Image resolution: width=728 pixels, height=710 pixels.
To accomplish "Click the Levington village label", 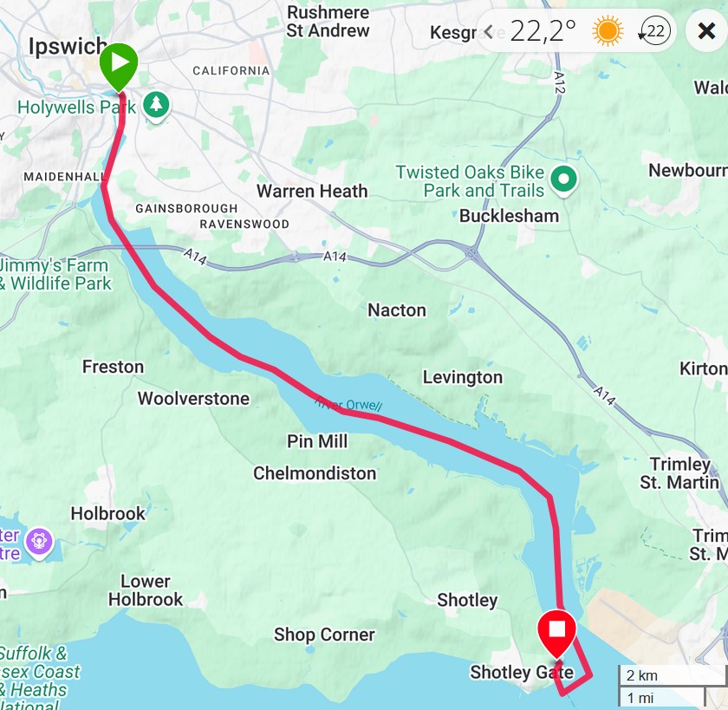I will click(463, 377).
